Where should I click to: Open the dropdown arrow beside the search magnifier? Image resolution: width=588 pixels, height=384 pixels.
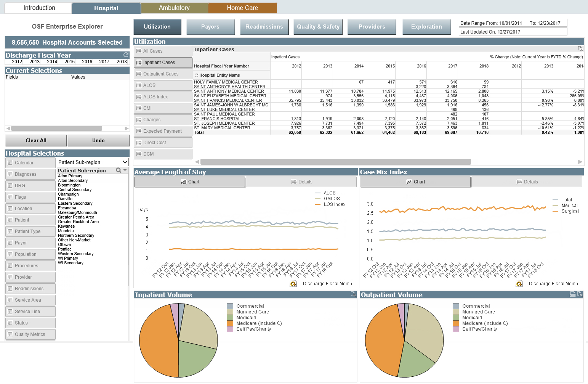click(125, 170)
